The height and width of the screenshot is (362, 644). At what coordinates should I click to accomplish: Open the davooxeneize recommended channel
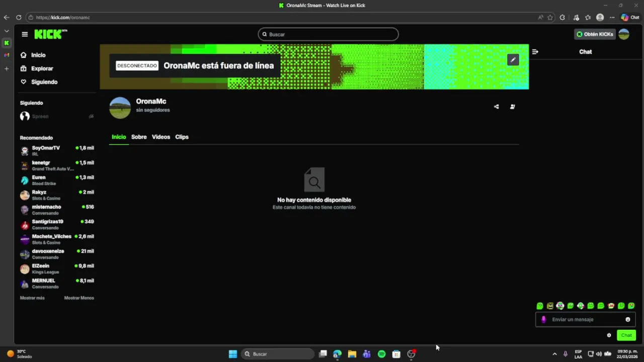(57, 254)
